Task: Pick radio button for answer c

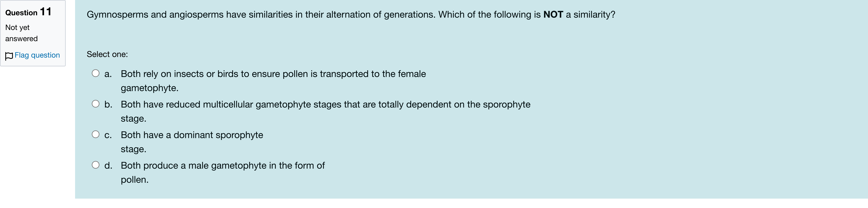Action: [x=96, y=134]
